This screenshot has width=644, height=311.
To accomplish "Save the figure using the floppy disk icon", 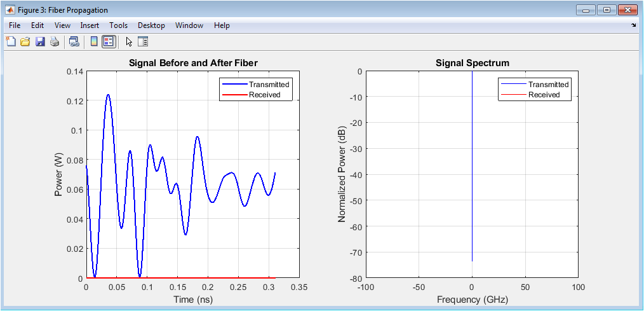I will coord(39,42).
